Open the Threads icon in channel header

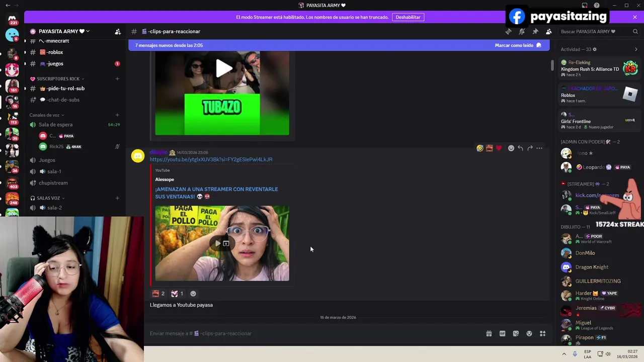tap(509, 31)
